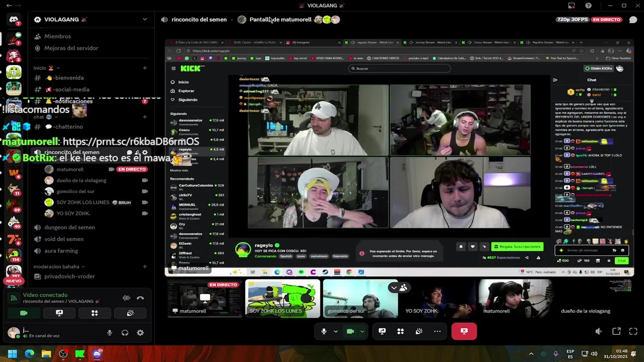Mute microphone in call control bar
This screenshot has width=644, height=362.
point(324,331)
